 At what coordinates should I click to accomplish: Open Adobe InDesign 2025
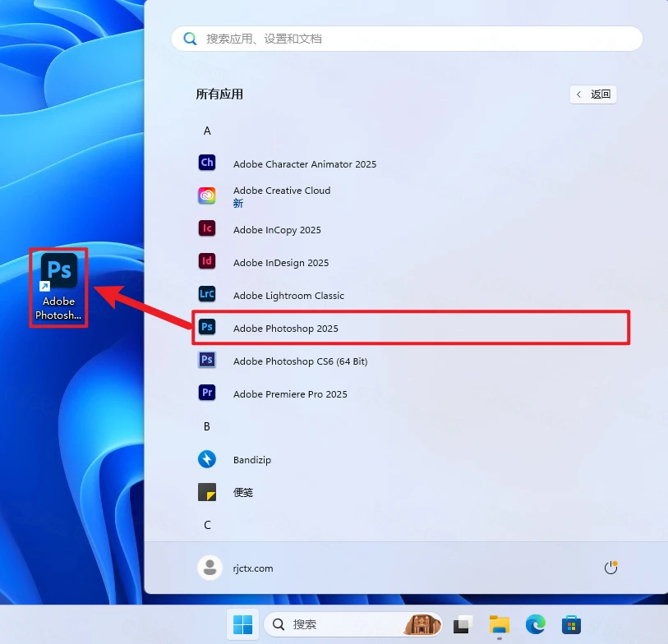click(x=279, y=263)
